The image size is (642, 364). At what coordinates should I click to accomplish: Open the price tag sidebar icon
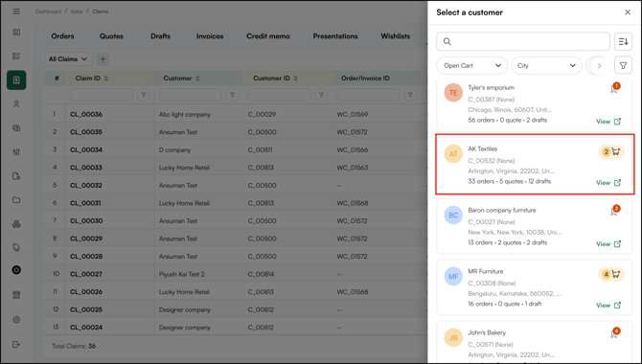16,247
